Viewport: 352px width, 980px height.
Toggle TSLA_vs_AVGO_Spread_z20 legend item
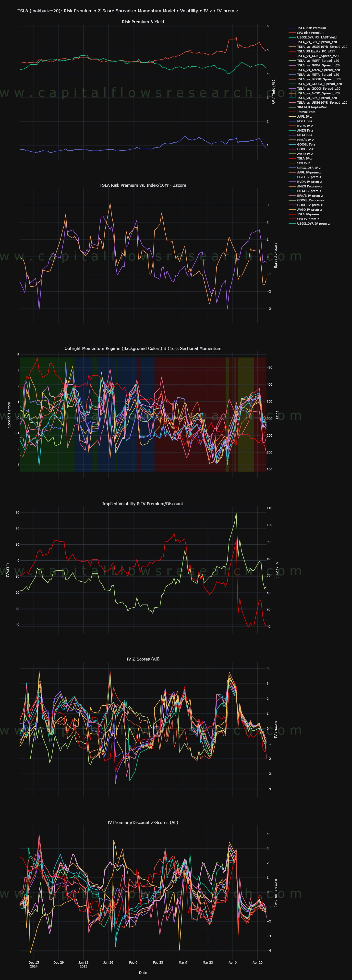pyautogui.click(x=314, y=93)
